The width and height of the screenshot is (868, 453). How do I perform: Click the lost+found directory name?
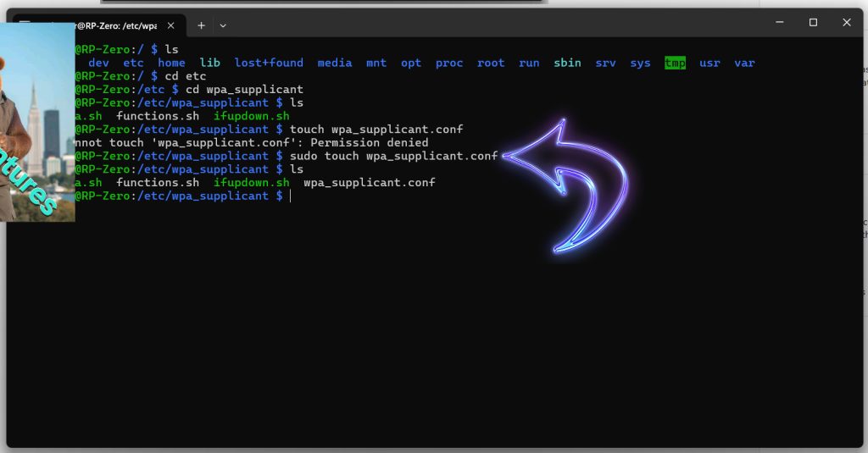(x=269, y=63)
